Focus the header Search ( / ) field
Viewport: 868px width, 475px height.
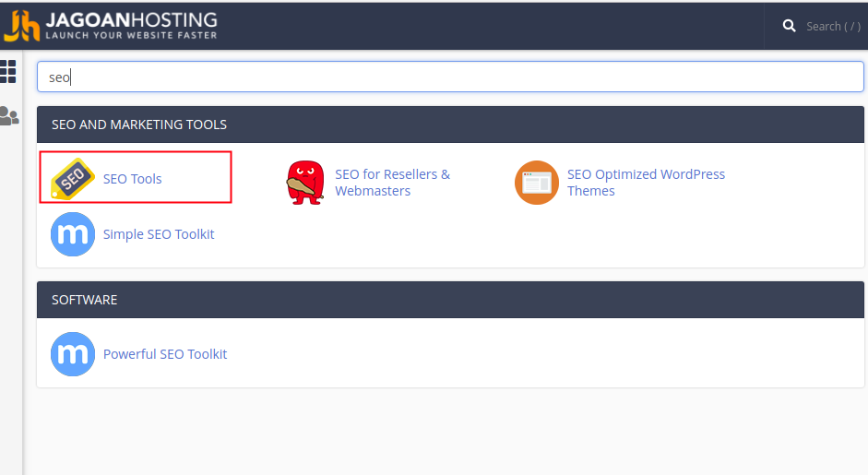click(x=833, y=26)
